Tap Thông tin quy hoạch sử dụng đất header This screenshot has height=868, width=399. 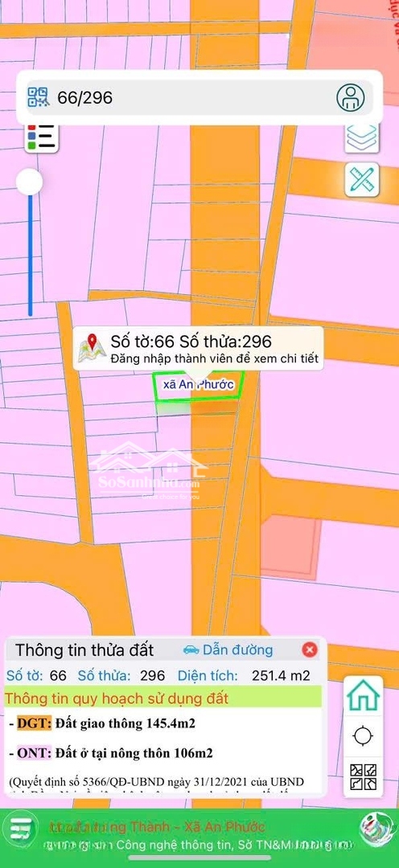[117, 698]
